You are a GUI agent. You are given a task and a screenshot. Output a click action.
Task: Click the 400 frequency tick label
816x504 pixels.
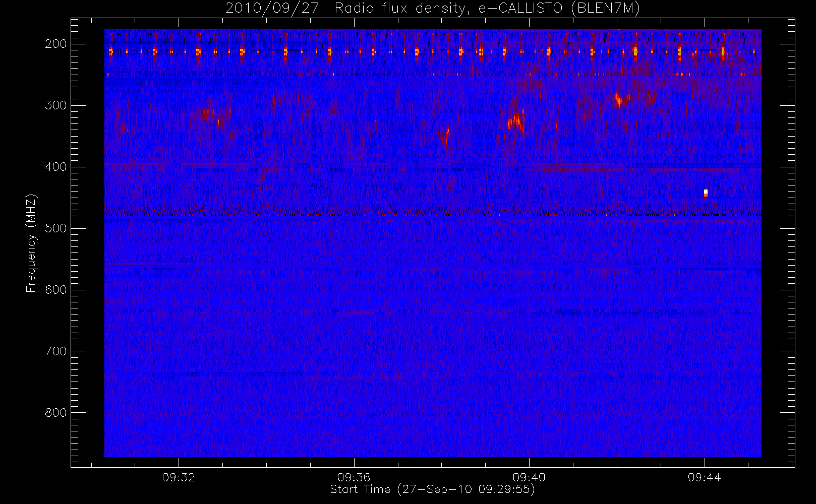pyautogui.click(x=55, y=167)
